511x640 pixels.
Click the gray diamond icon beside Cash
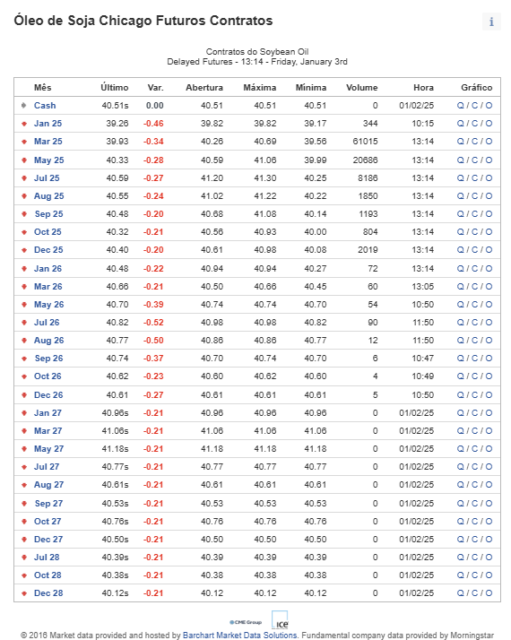coord(24,106)
